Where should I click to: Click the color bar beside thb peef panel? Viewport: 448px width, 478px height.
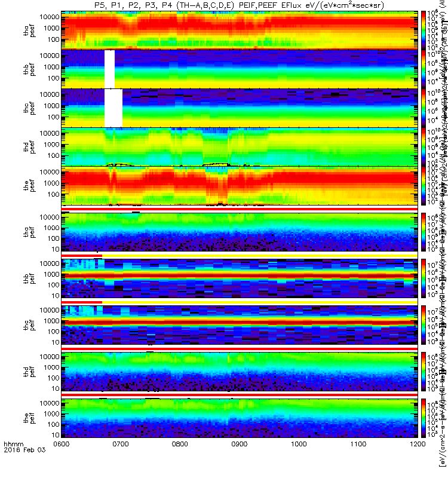click(424, 69)
